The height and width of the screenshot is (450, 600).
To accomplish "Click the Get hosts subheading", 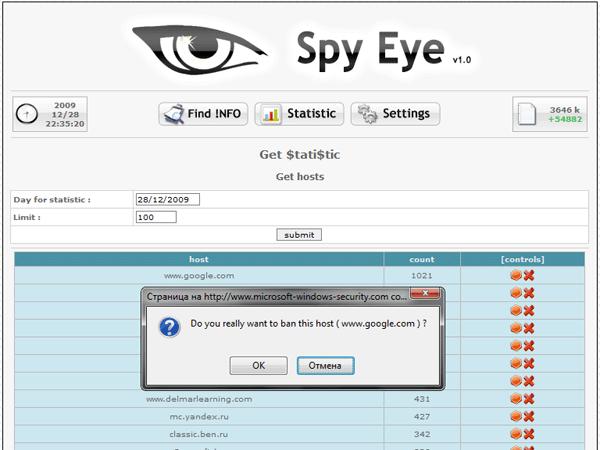I will pyautogui.click(x=300, y=176).
